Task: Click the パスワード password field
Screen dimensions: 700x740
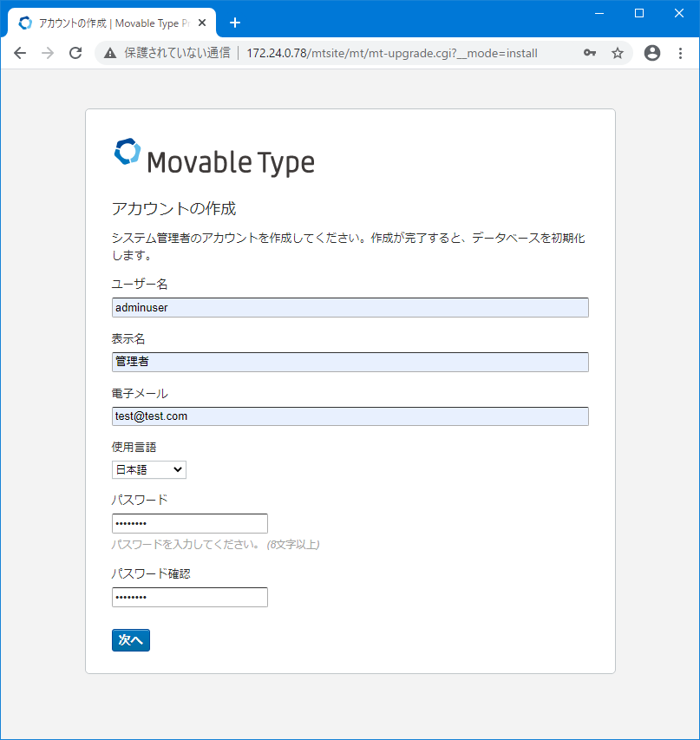Action: (x=189, y=523)
